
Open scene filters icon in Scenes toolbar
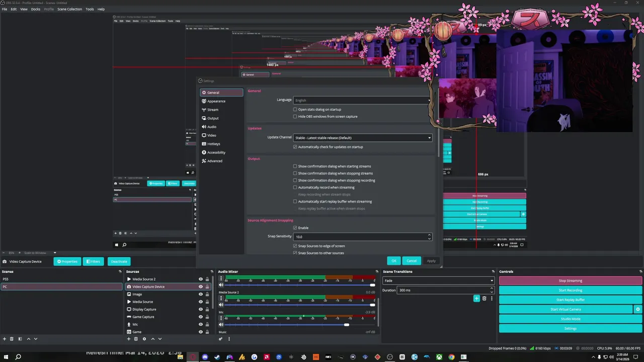click(x=20, y=339)
